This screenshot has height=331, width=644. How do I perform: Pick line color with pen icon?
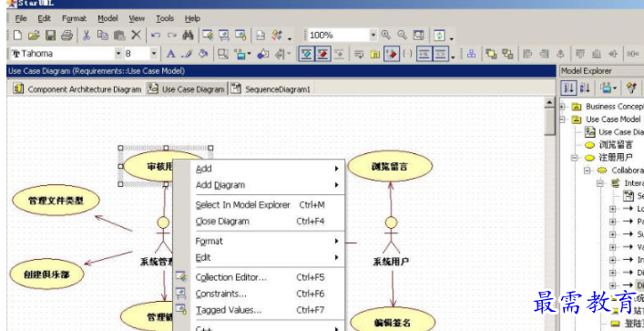coord(187,54)
